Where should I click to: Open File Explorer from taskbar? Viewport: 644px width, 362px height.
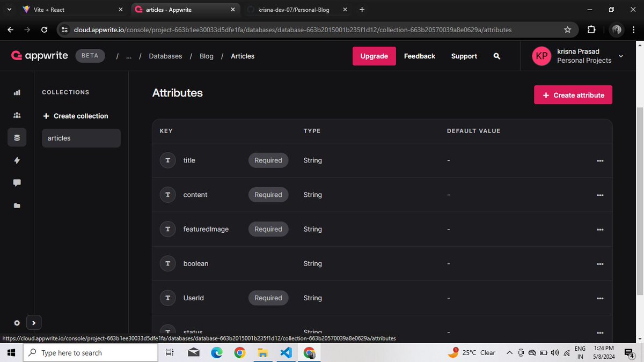(262, 352)
